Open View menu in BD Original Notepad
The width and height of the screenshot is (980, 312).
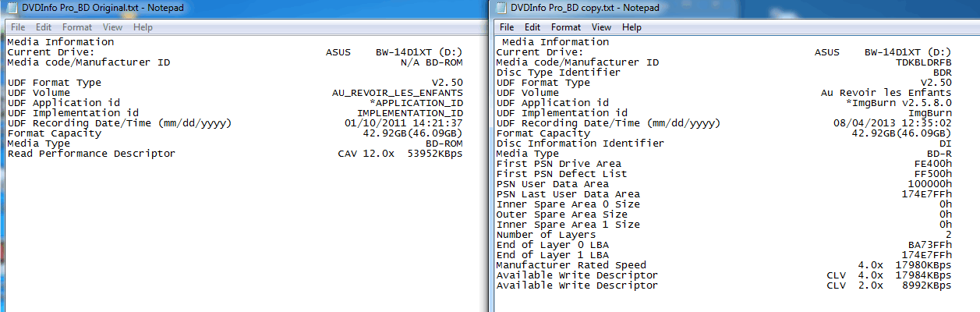pos(113,27)
